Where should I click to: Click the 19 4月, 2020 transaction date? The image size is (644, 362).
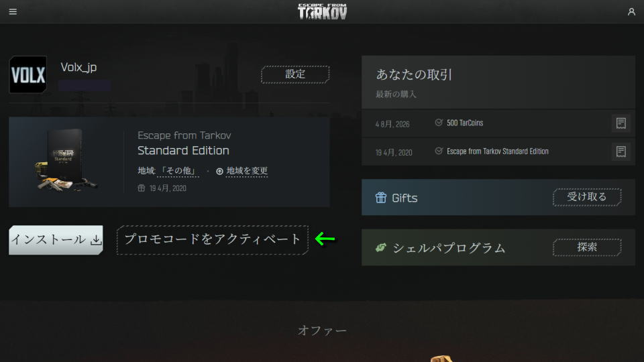[394, 153]
